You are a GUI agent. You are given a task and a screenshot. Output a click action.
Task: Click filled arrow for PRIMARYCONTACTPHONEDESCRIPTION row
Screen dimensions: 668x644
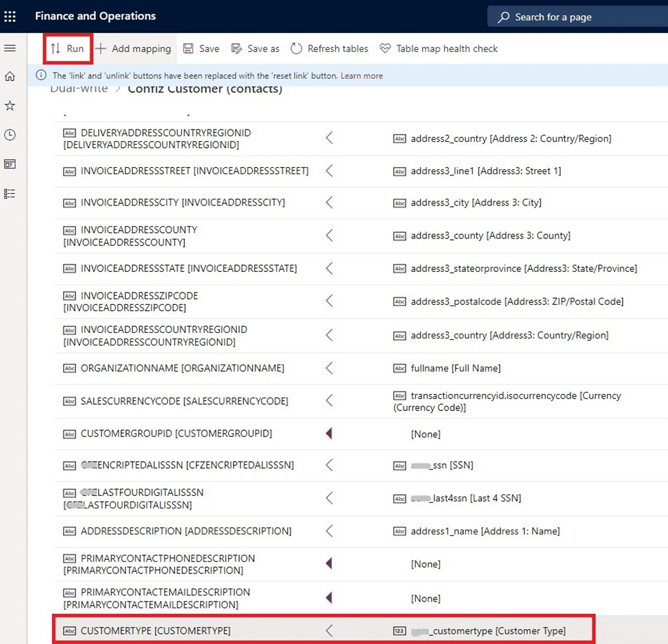coord(329,563)
